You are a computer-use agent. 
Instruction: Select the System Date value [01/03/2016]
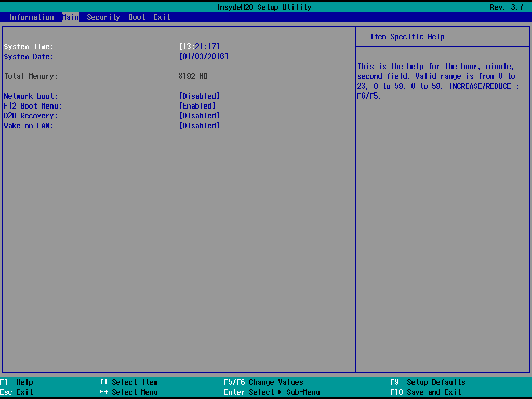[x=204, y=56]
